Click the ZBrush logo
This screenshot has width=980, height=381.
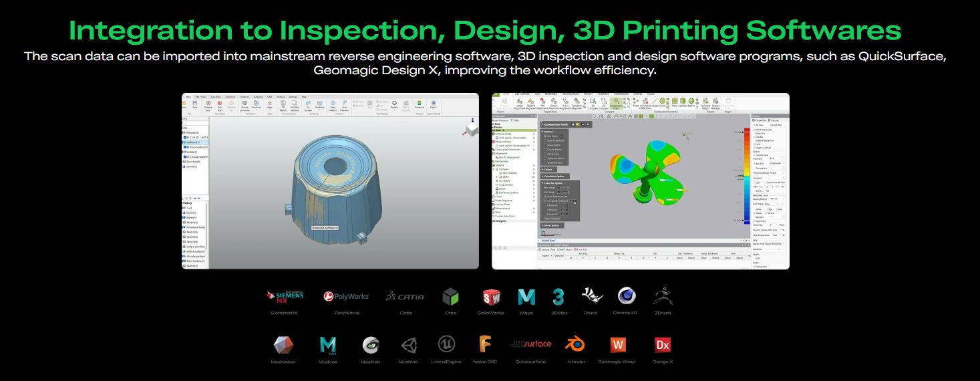(x=661, y=296)
